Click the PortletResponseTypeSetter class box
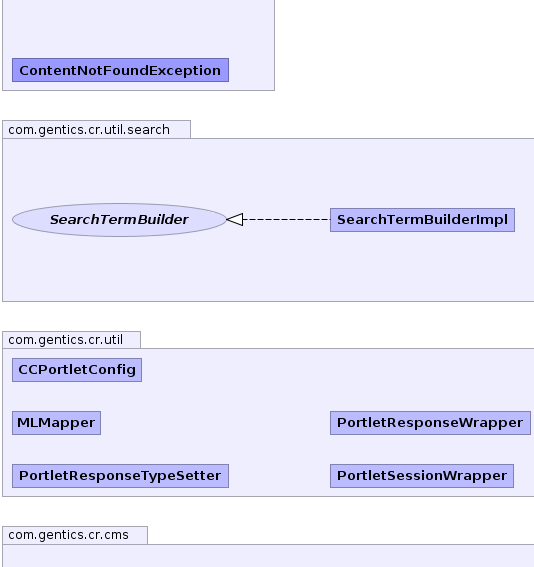This screenshot has height=567, width=534. click(x=120, y=476)
